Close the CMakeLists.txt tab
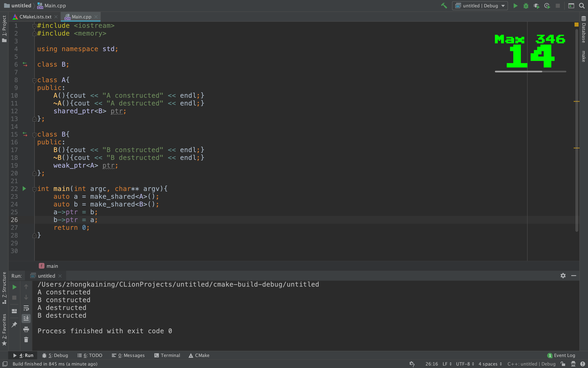This screenshot has height=368, width=588. (x=56, y=17)
